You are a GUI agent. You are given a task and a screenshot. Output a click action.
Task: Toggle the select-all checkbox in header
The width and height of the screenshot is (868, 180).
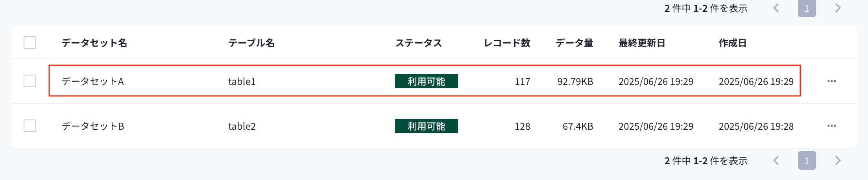coord(30,42)
